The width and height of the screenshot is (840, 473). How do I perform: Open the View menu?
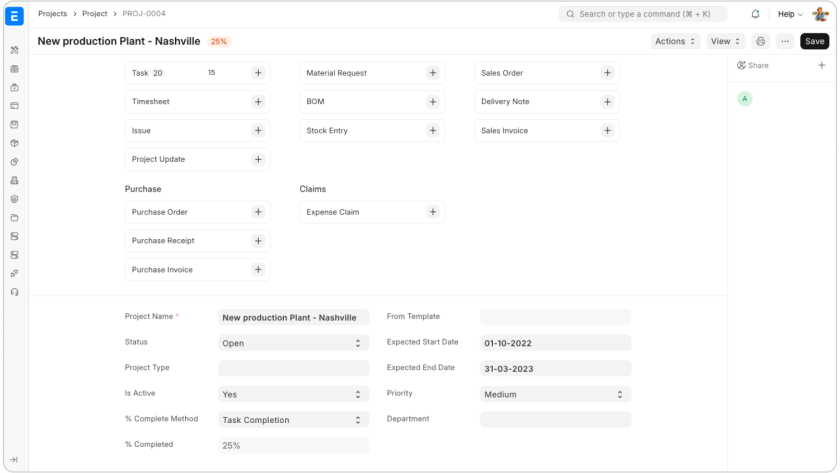tap(725, 41)
